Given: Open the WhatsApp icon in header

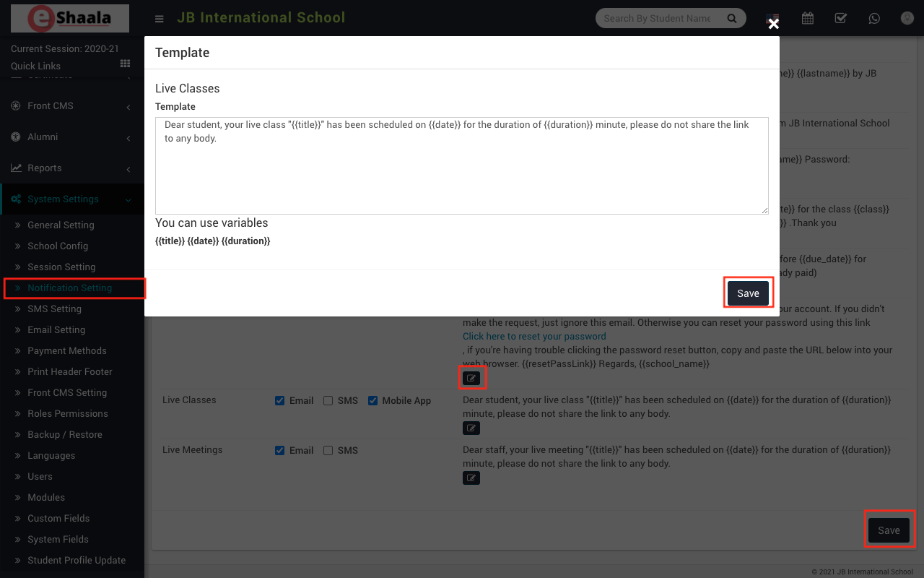Looking at the screenshot, I should coord(874,19).
